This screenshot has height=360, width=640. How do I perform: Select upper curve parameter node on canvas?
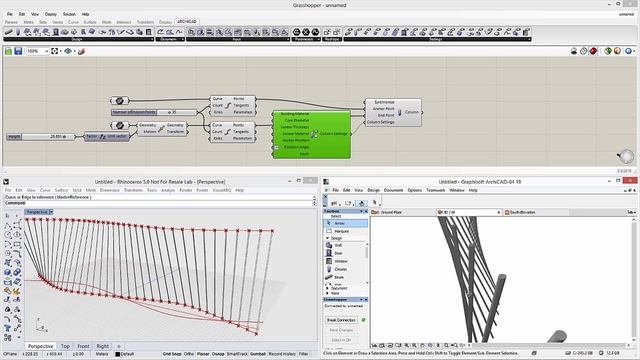120,100
